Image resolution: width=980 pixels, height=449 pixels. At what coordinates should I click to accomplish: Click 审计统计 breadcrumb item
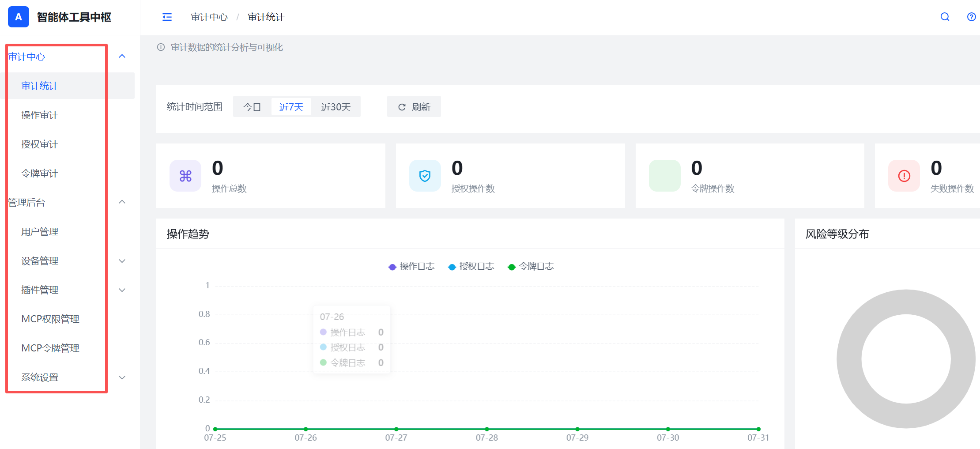point(266,17)
